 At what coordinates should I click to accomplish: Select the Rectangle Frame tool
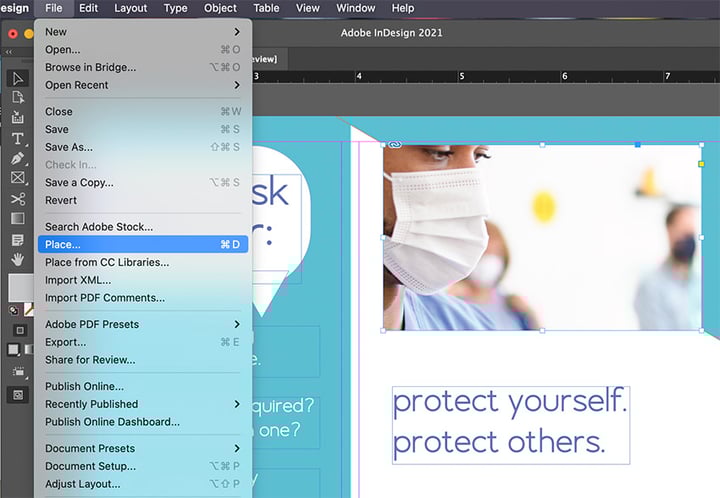click(18, 178)
